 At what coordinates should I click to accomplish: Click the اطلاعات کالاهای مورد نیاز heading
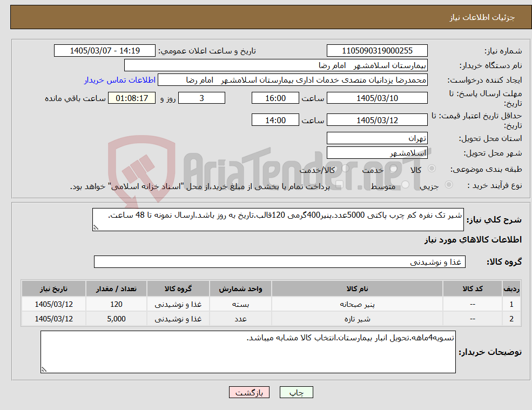pyautogui.click(x=473, y=240)
